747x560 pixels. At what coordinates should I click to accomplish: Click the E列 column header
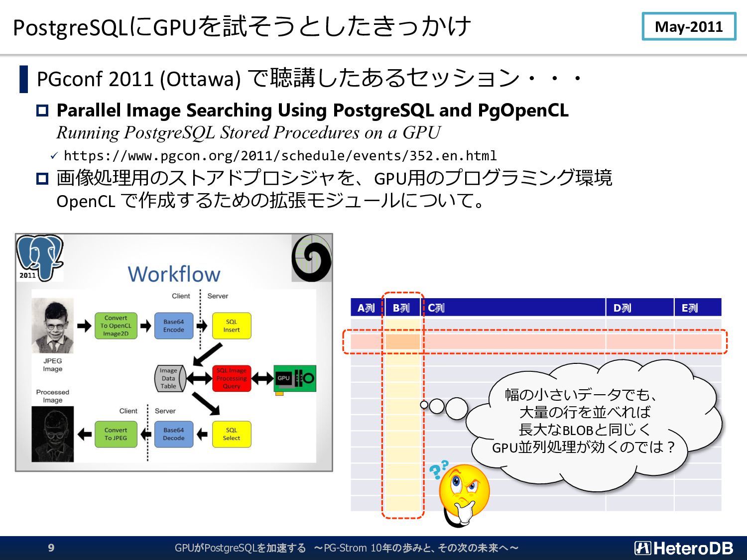698,308
